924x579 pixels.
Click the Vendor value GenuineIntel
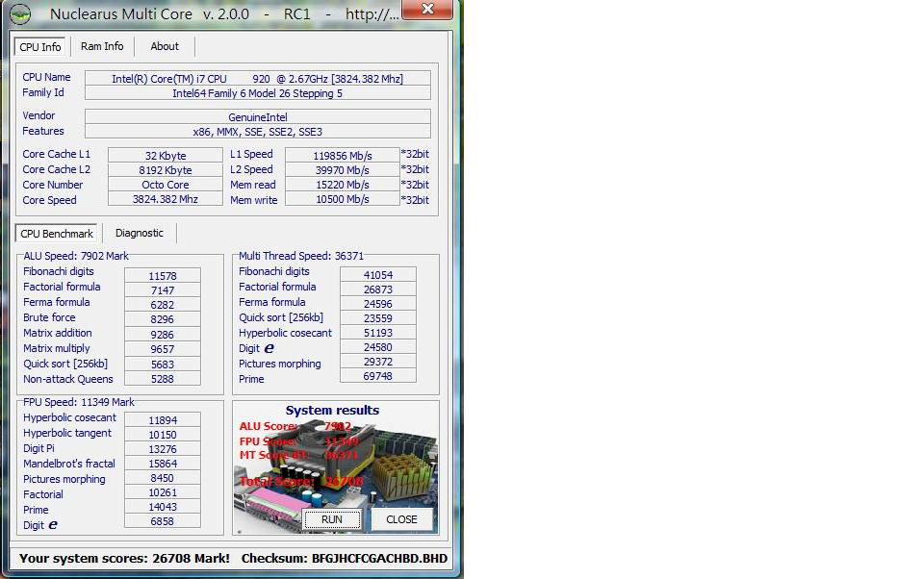pos(258,116)
